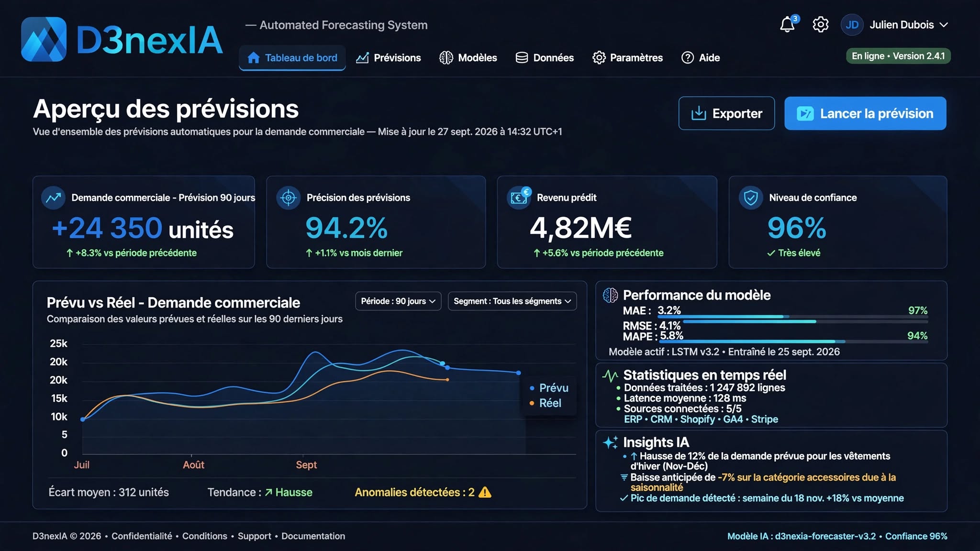The height and width of the screenshot is (551, 980).
Task: Go to the Paramètres tab
Action: click(x=627, y=58)
